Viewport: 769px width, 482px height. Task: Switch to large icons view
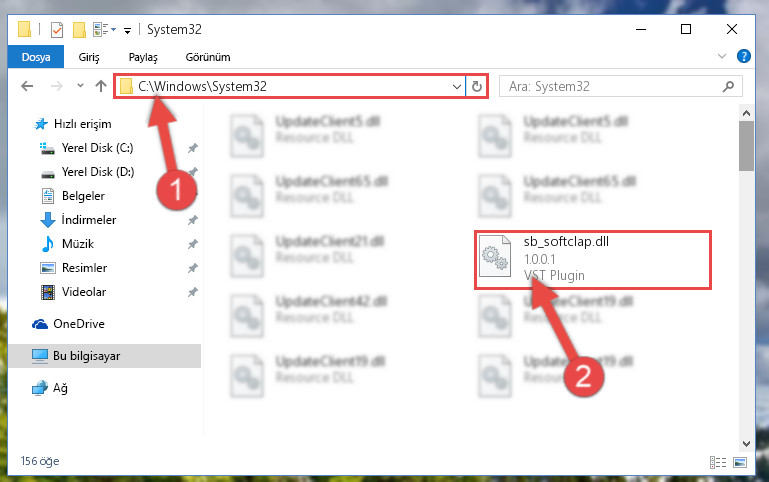point(740,462)
